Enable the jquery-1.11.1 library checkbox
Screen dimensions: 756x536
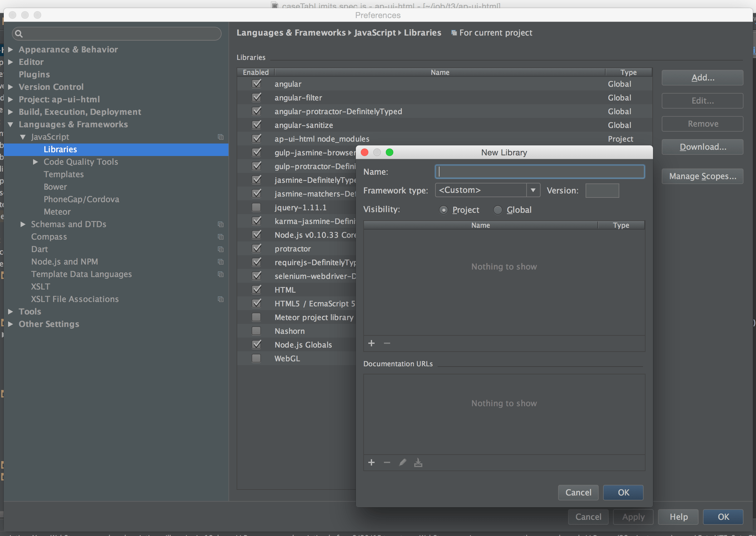[256, 207]
